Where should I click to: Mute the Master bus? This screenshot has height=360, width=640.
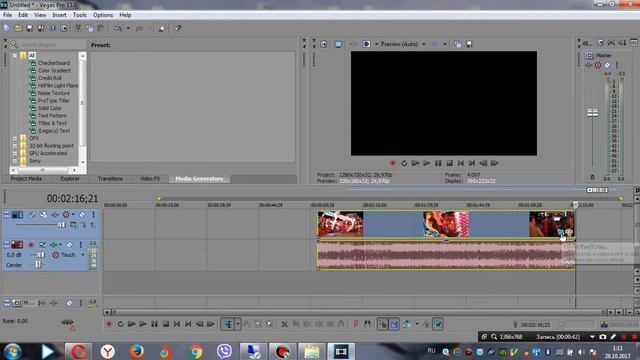(x=607, y=65)
